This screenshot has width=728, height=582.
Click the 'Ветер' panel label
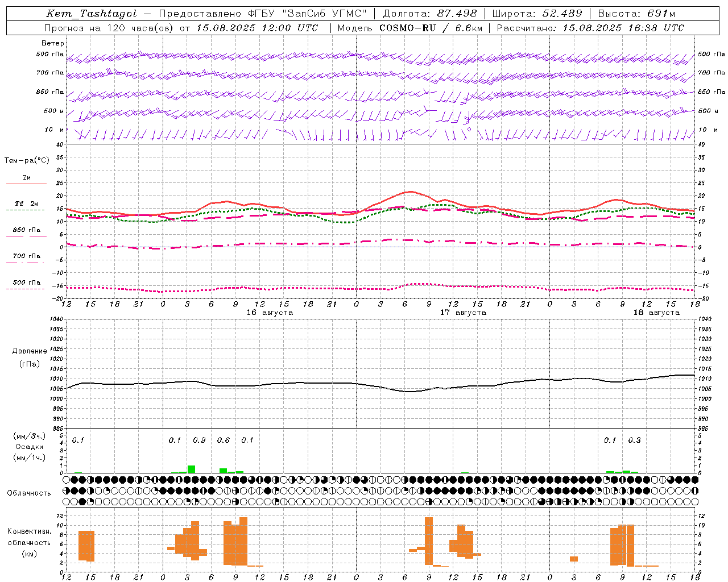(x=53, y=43)
